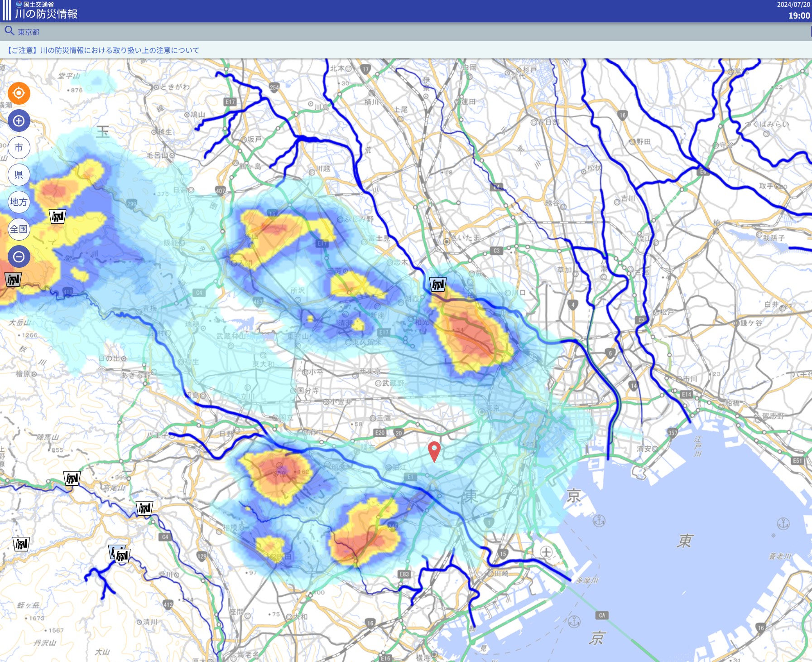The width and height of the screenshot is (812, 662).
Task: Switch map scale to 全国 level
Action: pos(19,229)
